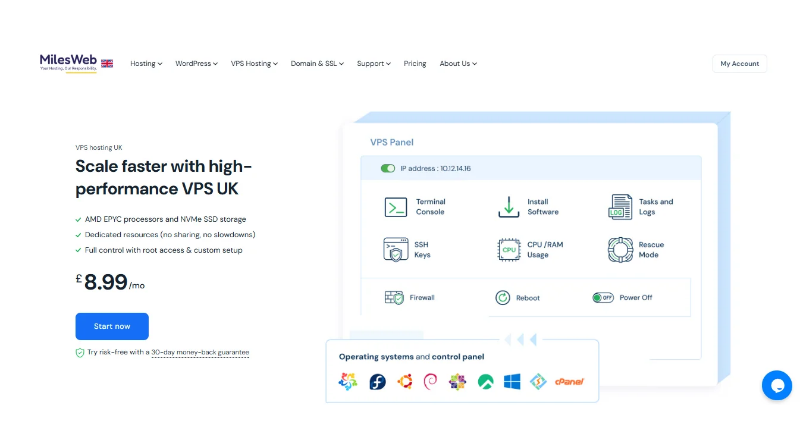Click the My Account button

point(739,64)
